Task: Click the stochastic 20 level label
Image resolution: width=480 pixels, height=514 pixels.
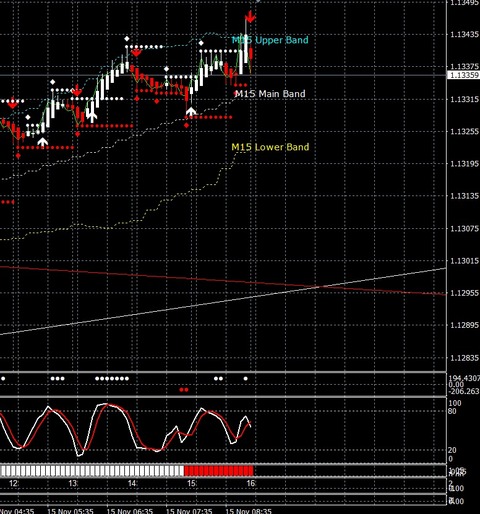Action: pyautogui.click(x=452, y=450)
